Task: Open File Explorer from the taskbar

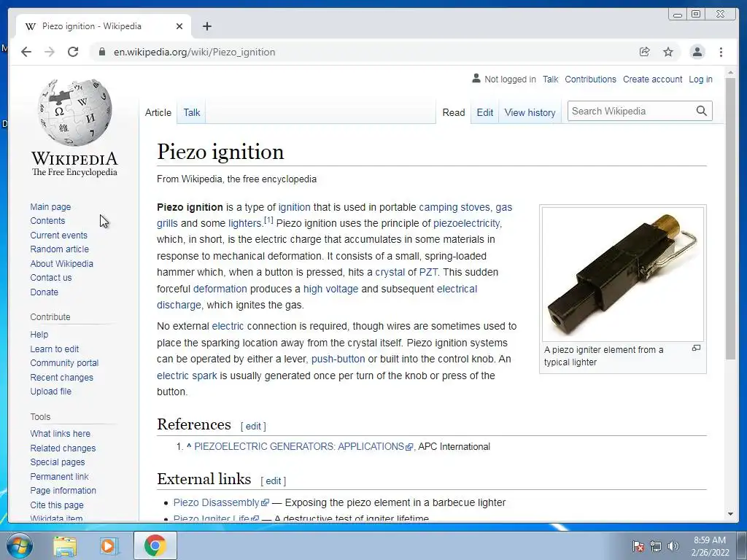Action: (x=65, y=546)
